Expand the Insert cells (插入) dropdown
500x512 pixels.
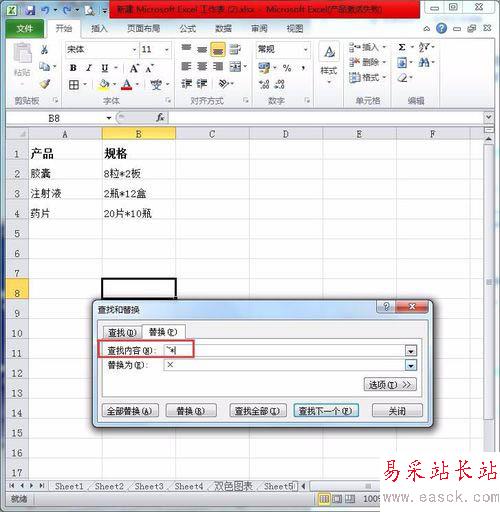coord(384,47)
